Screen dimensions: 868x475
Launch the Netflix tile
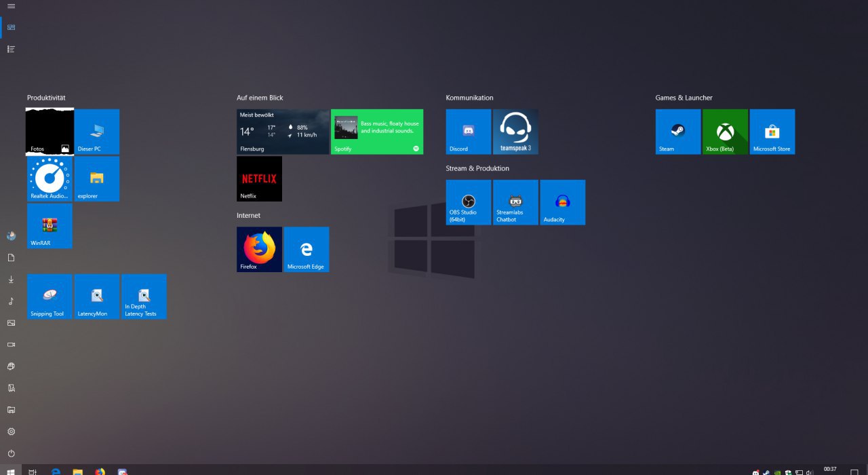259,179
